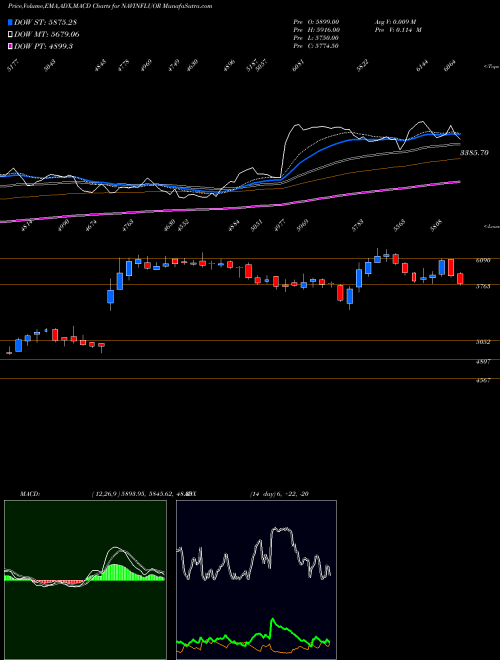
Task: Click the 6081 top value label
Action: [x=298, y=67]
